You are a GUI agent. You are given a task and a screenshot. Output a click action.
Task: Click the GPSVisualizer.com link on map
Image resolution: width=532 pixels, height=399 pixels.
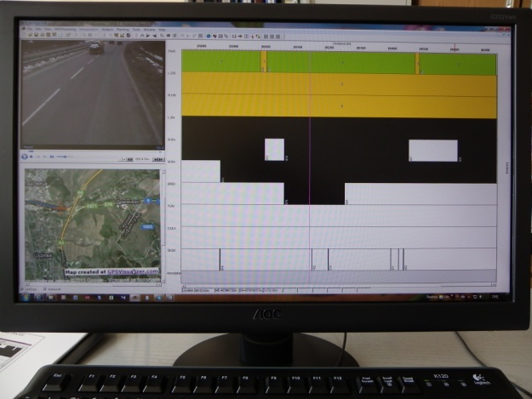click(x=132, y=272)
